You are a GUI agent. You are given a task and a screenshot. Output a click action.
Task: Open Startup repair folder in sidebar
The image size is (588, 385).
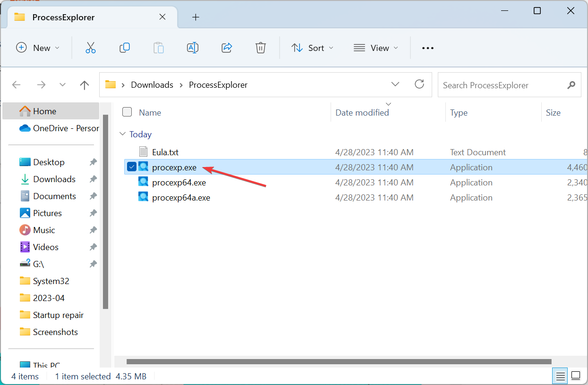51,315
